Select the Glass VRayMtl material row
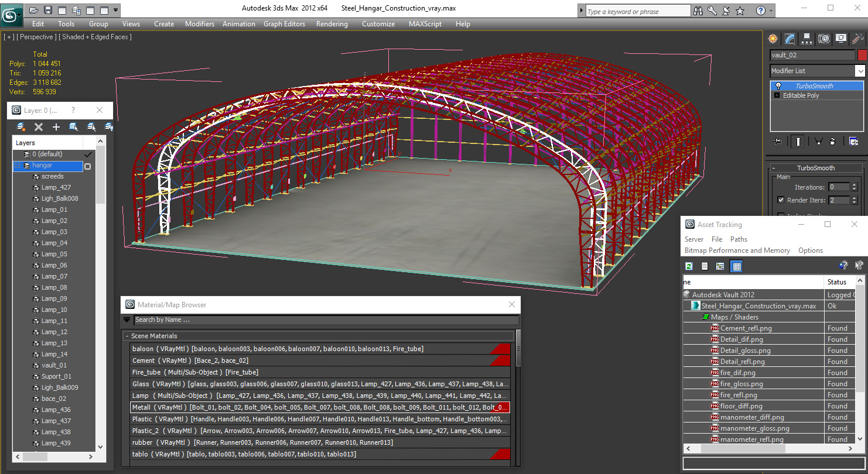868x474 pixels. pyautogui.click(x=320, y=384)
